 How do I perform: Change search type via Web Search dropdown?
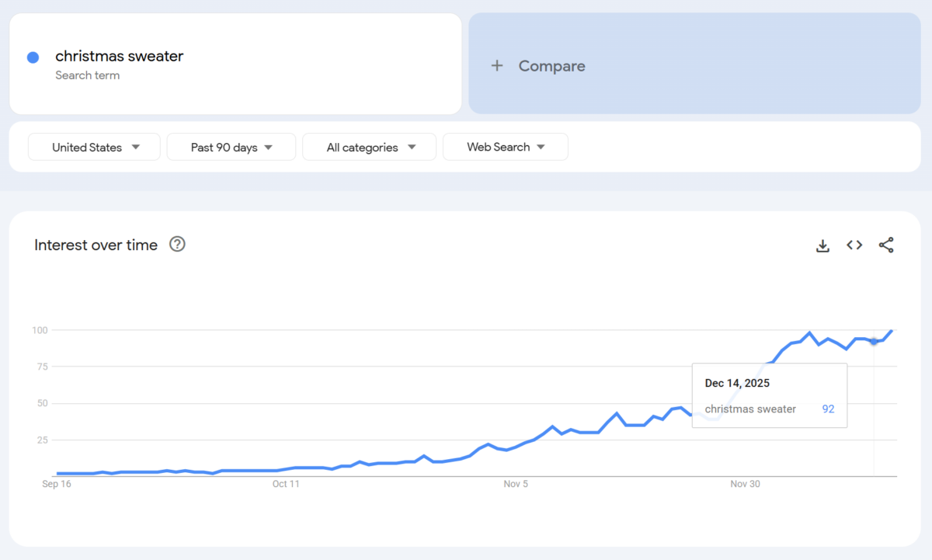pyautogui.click(x=505, y=147)
